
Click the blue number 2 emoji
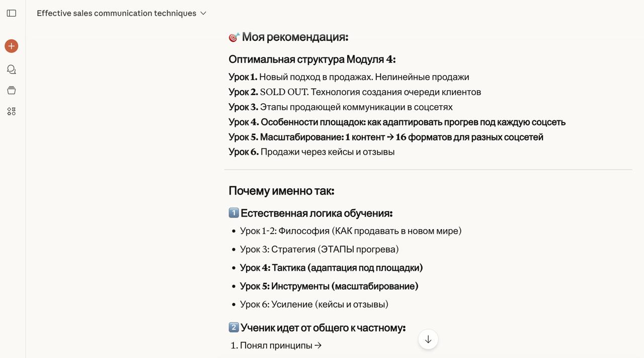pos(234,327)
